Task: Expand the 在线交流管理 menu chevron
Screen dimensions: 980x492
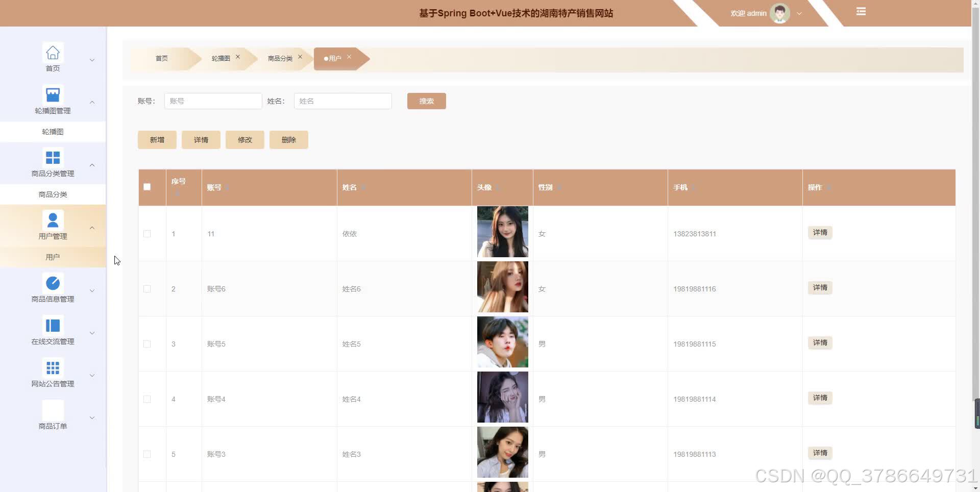Action: (92, 333)
